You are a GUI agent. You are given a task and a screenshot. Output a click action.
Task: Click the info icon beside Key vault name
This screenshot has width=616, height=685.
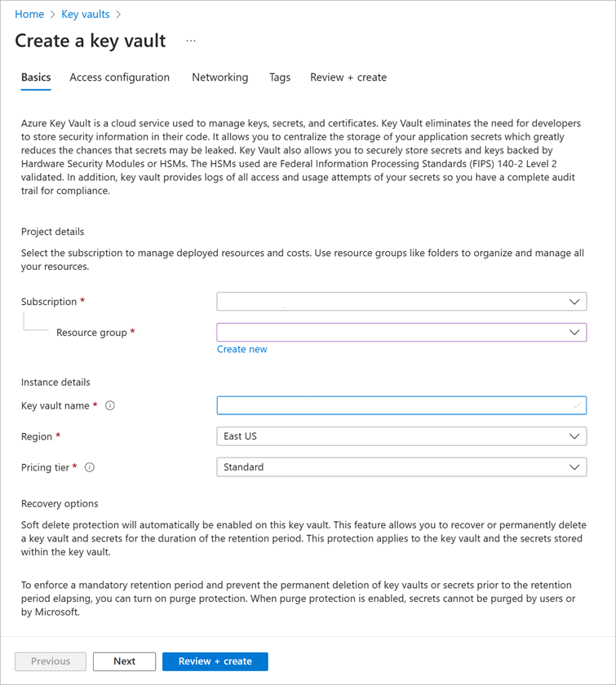(x=110, y=406)
